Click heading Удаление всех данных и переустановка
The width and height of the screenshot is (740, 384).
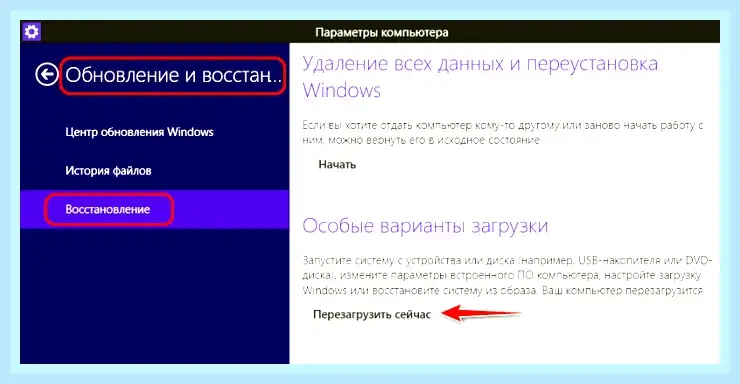pos(480,76)
